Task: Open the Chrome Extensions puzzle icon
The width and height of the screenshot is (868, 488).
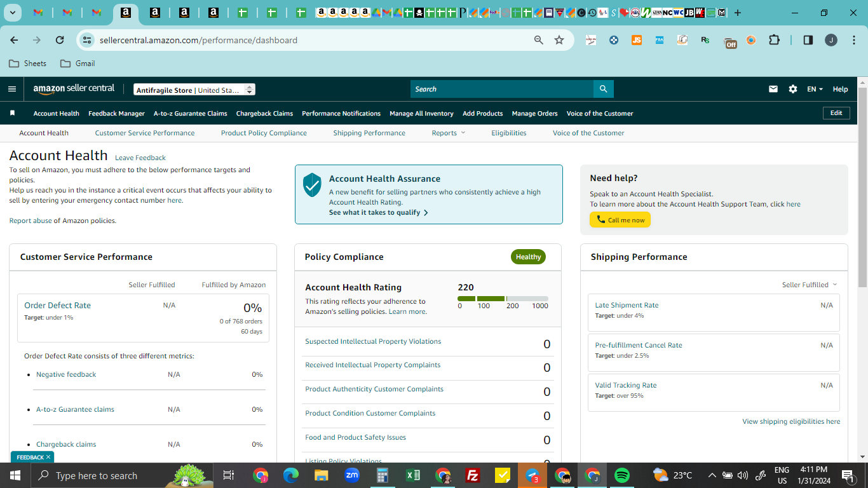Action: (x=774, y=40)
